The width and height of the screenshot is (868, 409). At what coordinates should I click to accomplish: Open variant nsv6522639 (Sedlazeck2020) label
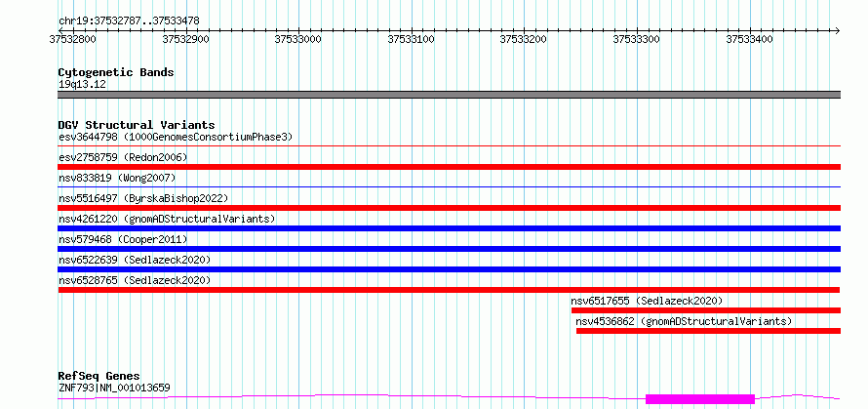coord(135,260)
